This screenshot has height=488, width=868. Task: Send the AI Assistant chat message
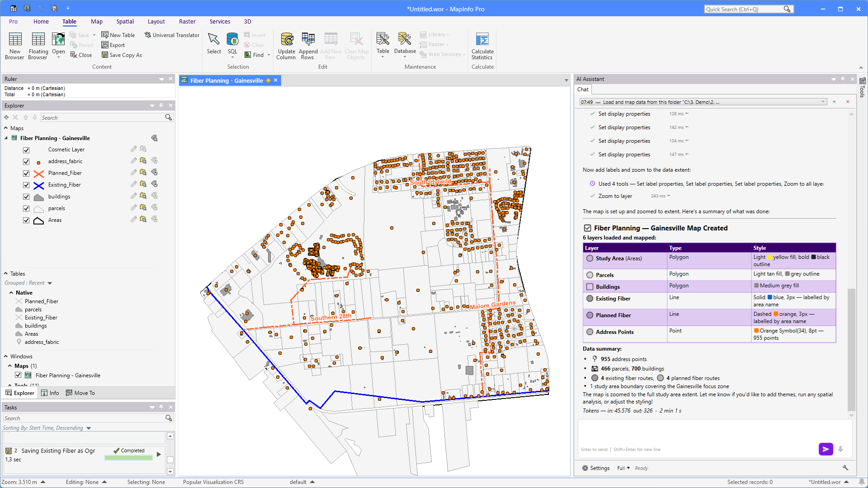(x=826, y=449)
